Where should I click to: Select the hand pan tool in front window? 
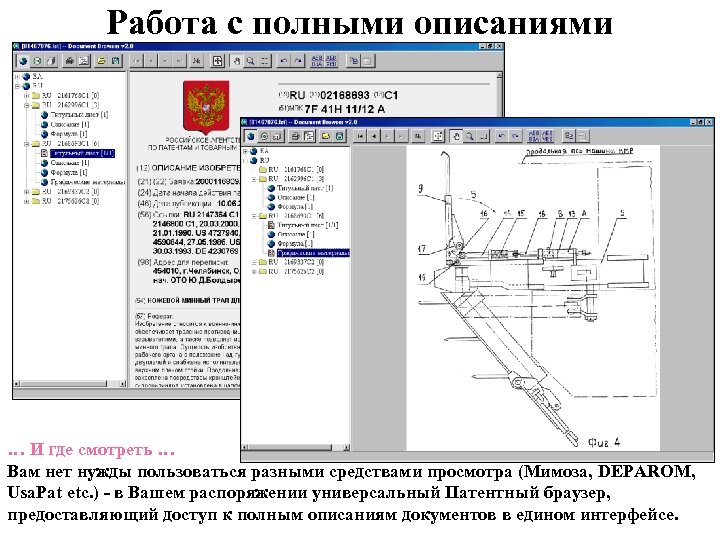click(456, 136)
